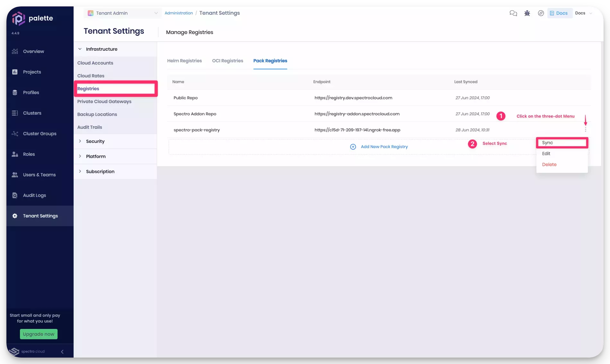Open Profiles from the sidebar

point(31,92)
